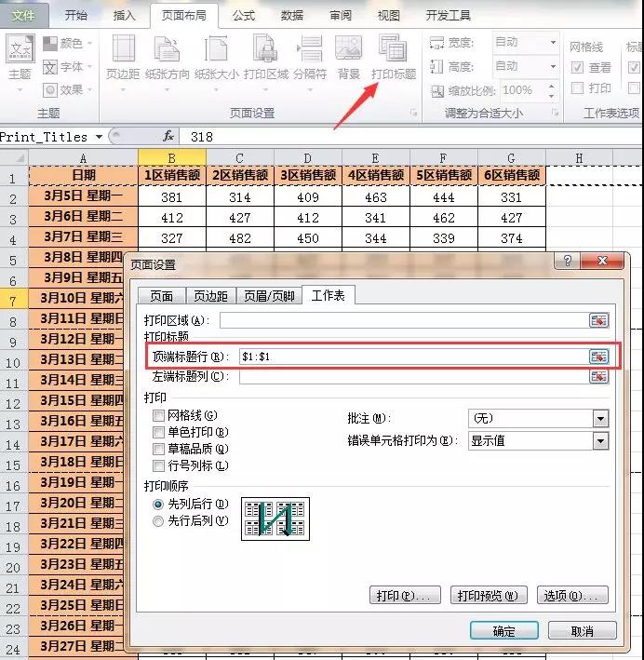
Task: Open the 宽度 width dropdown
Action: (553, 43)
